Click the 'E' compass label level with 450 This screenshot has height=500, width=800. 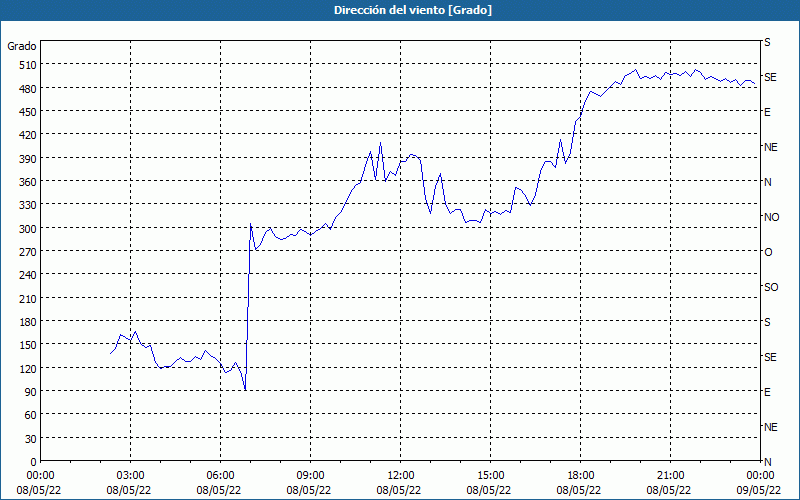coord(767,112)
